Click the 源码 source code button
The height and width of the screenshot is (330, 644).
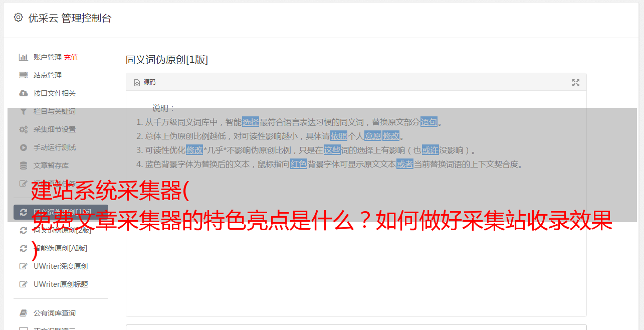click(x=145, y=82)
